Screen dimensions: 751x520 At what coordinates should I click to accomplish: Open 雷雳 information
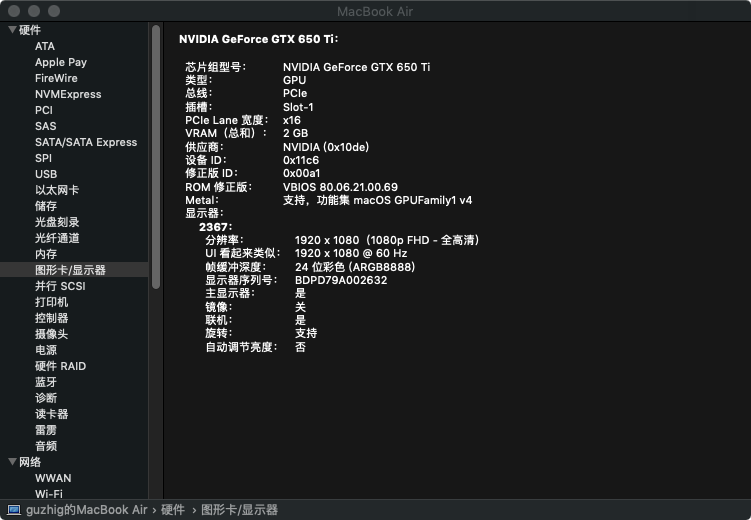[x=46, y=430]
